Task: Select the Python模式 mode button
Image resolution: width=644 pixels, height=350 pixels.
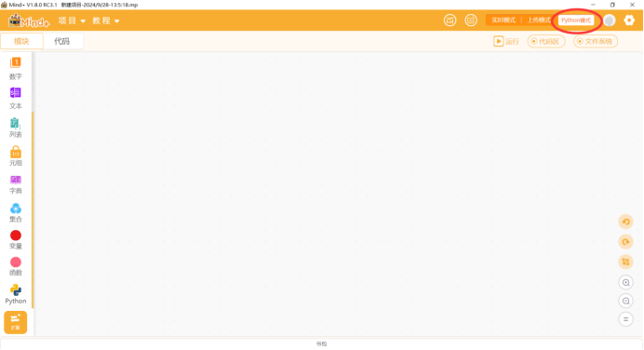Action: pyautogui.click(x=576, y=20)
